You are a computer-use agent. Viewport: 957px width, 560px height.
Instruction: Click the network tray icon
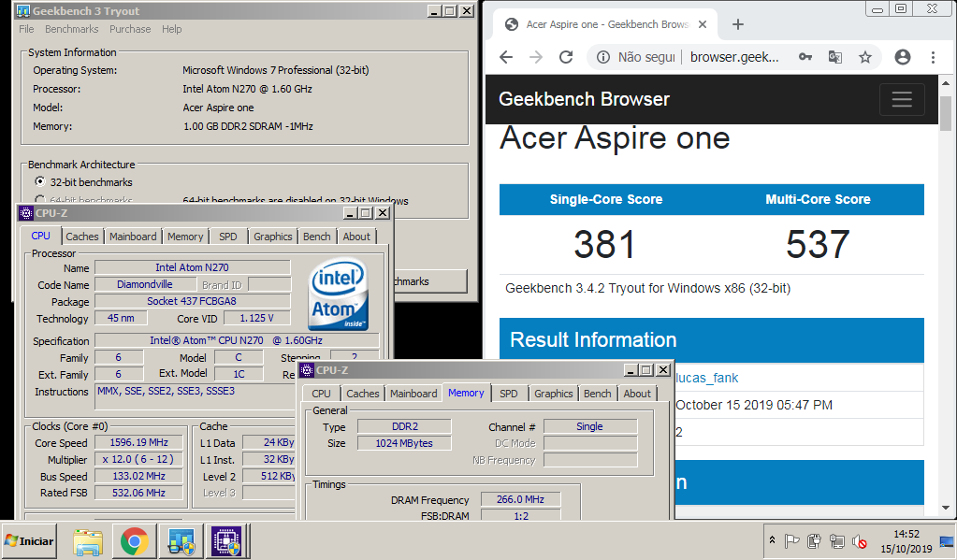836,541
